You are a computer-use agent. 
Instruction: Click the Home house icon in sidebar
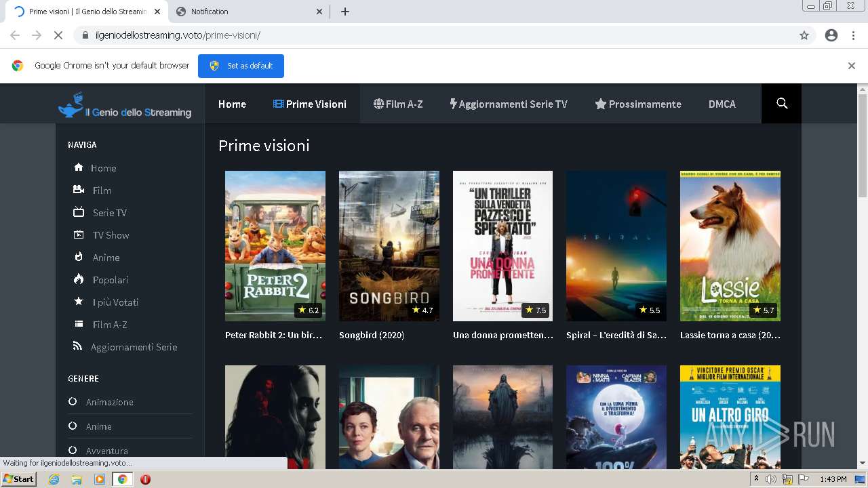click(79, 167)
